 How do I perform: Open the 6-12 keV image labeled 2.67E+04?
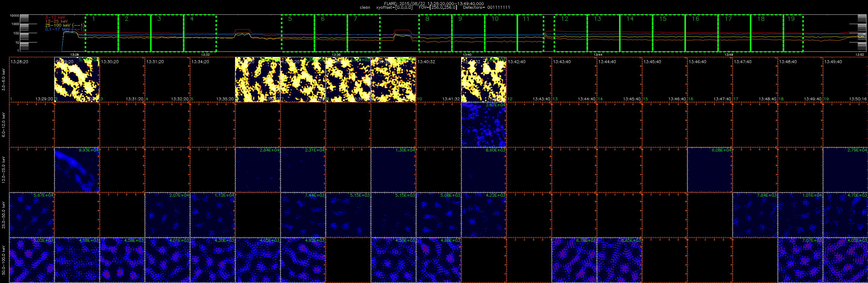(484, 125)
